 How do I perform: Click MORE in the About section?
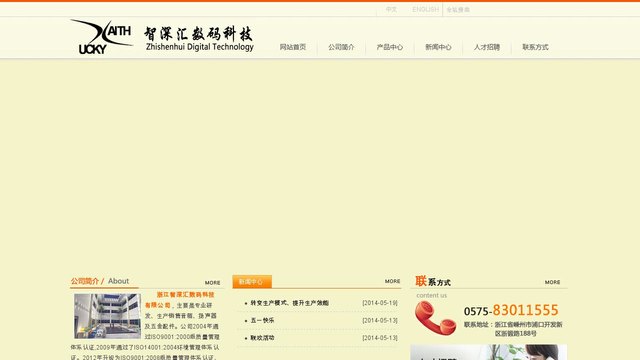click(212, 282)
